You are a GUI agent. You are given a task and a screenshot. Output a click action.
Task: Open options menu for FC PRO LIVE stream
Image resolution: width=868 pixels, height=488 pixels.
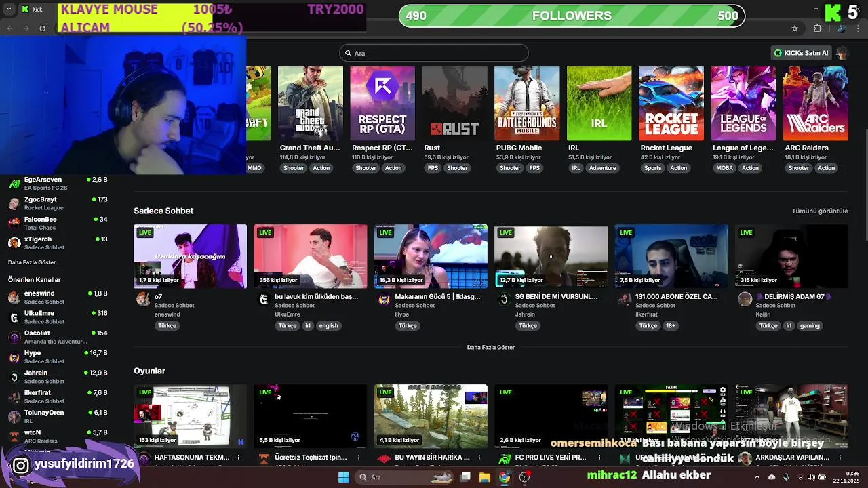[599, 457]
